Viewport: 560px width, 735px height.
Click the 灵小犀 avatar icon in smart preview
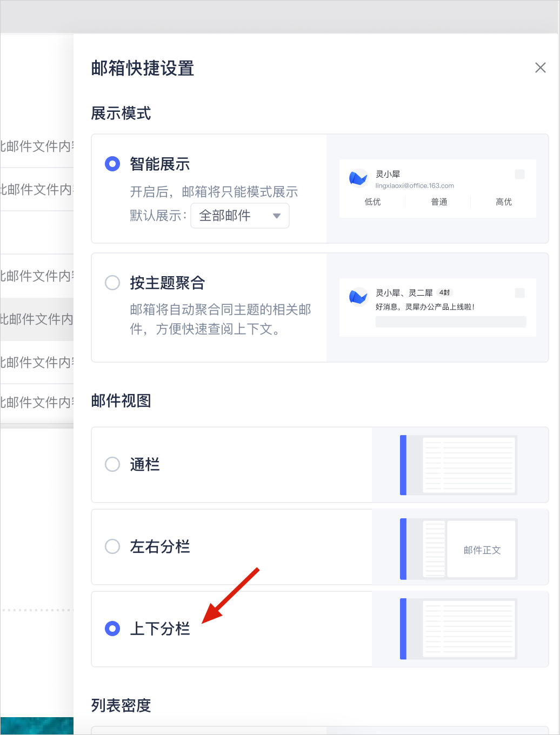(358, 178)
